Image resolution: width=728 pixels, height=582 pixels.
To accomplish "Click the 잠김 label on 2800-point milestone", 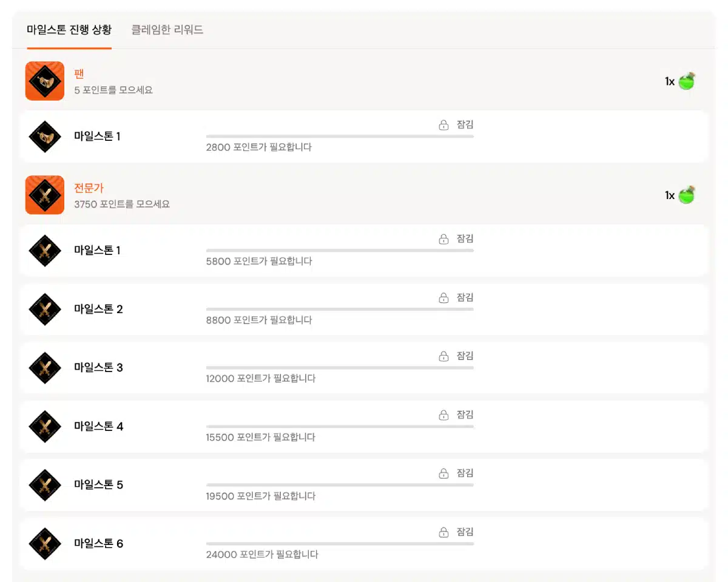I will tap(465, 125).
